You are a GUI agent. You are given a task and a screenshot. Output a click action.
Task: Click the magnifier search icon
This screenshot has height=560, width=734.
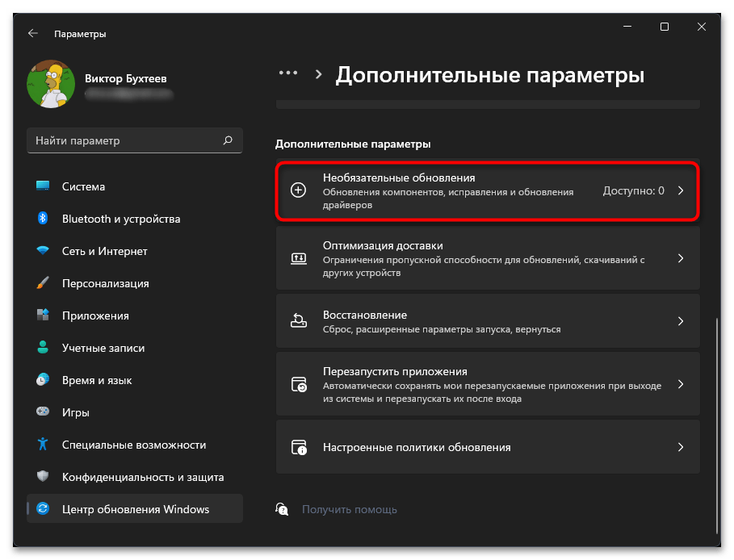click(228, 140)
